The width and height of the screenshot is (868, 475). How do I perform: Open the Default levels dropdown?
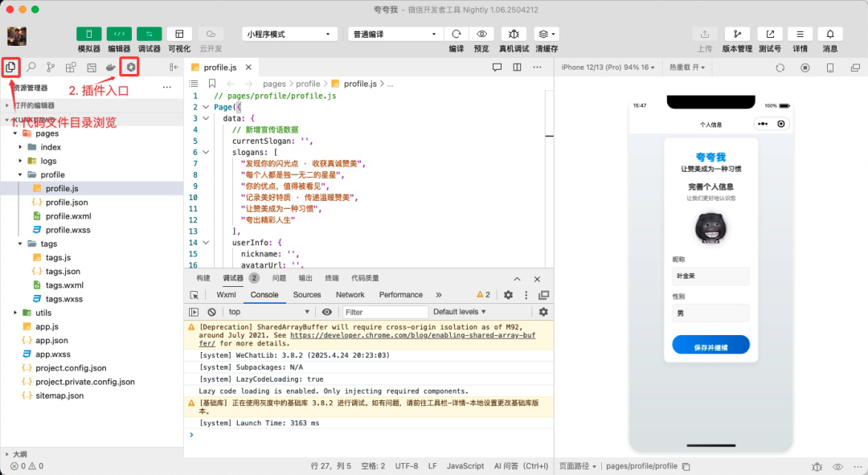461,312
